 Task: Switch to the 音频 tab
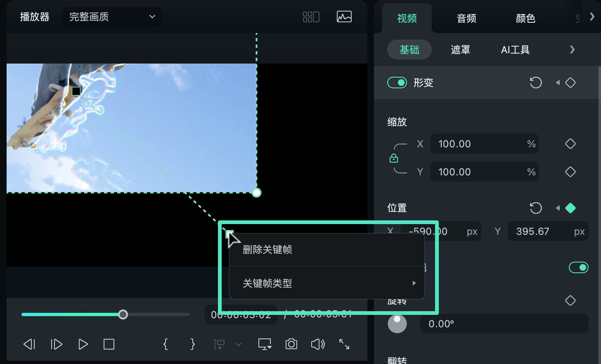(466, 18)
